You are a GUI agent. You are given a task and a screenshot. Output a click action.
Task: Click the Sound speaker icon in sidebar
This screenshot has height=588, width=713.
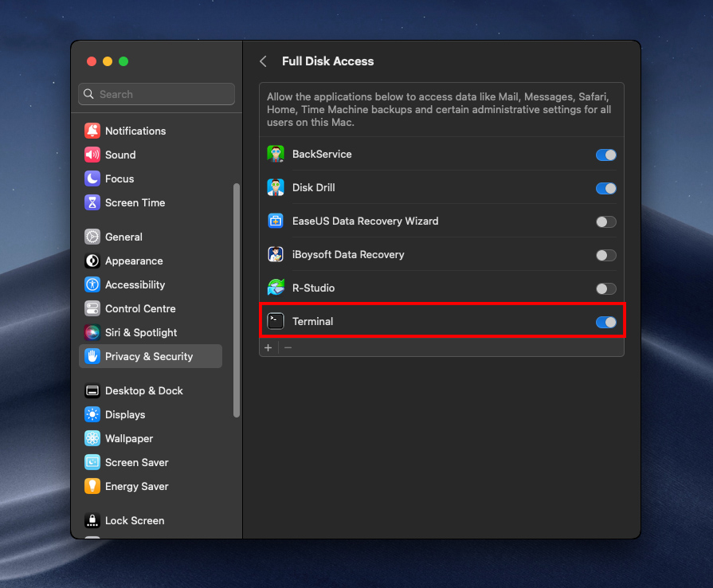92,155
